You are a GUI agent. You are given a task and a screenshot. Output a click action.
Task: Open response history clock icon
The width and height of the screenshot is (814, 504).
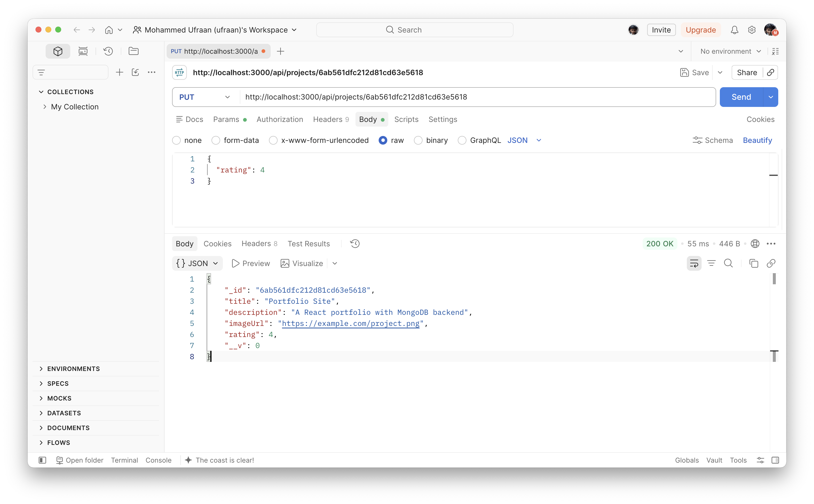click(x=355, y=244)
